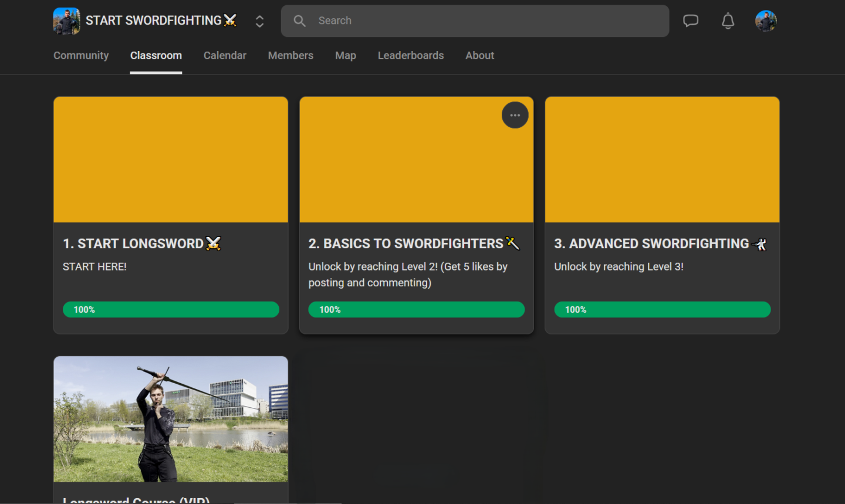Switch to the Community tab
Screen dimensions: 845x504
pos(81,56)
